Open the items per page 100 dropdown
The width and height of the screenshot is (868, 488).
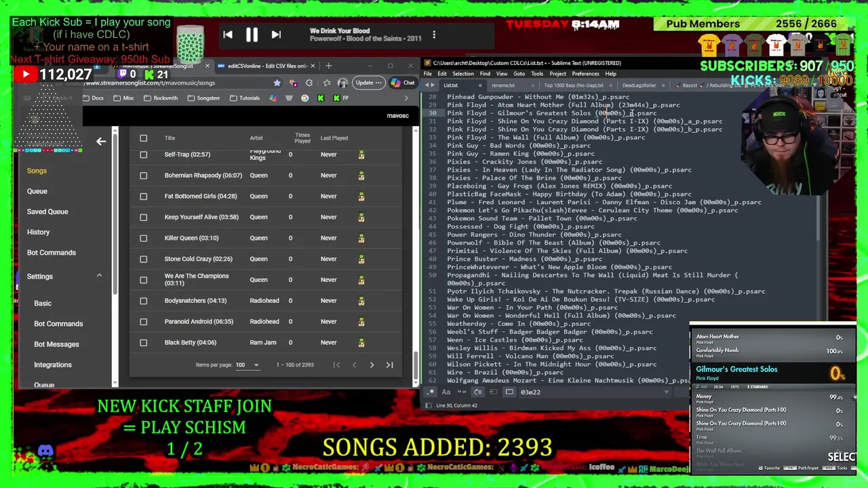247,365
